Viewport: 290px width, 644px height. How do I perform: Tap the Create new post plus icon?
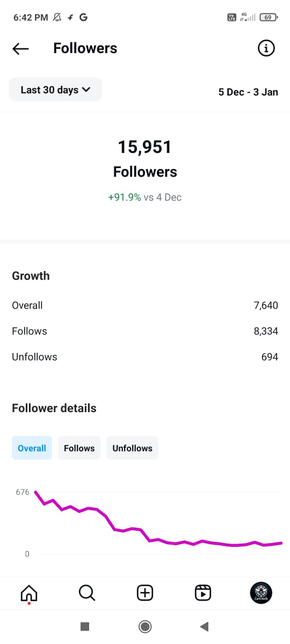coord(145,592)
